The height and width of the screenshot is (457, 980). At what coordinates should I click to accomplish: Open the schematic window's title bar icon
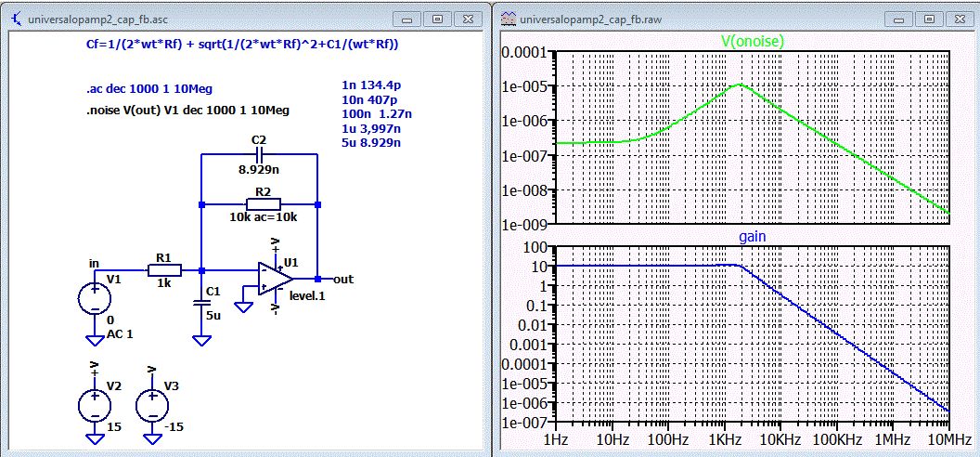click(x=16, y=18)
